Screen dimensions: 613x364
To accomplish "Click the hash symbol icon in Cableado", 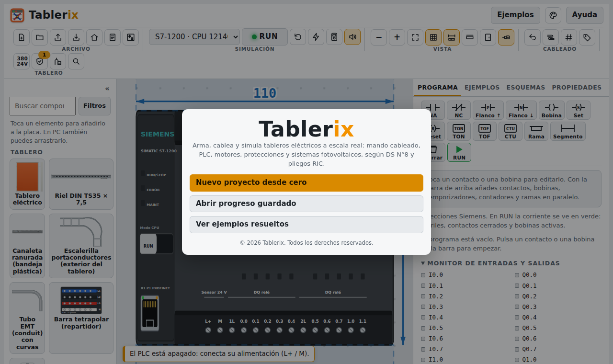I will pos(569,37).
